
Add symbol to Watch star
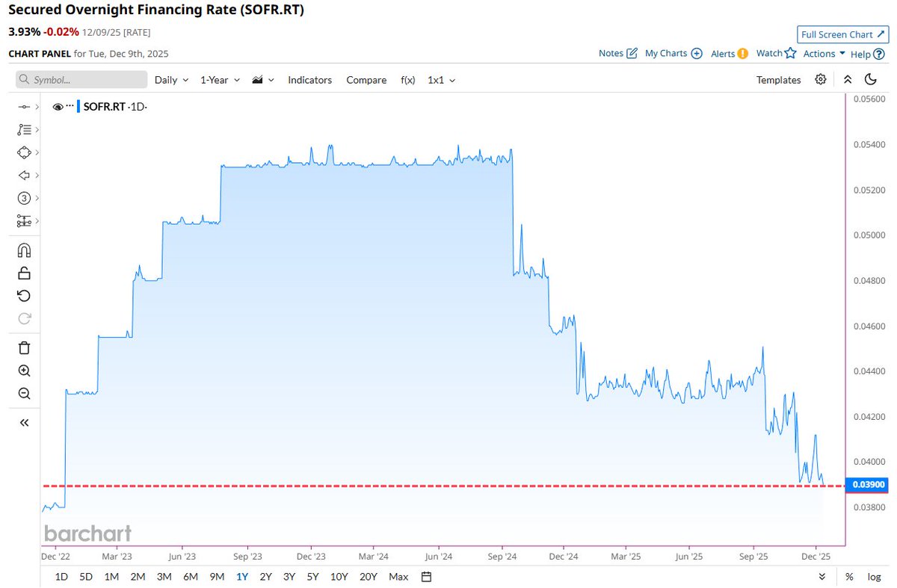click(790, 53)
